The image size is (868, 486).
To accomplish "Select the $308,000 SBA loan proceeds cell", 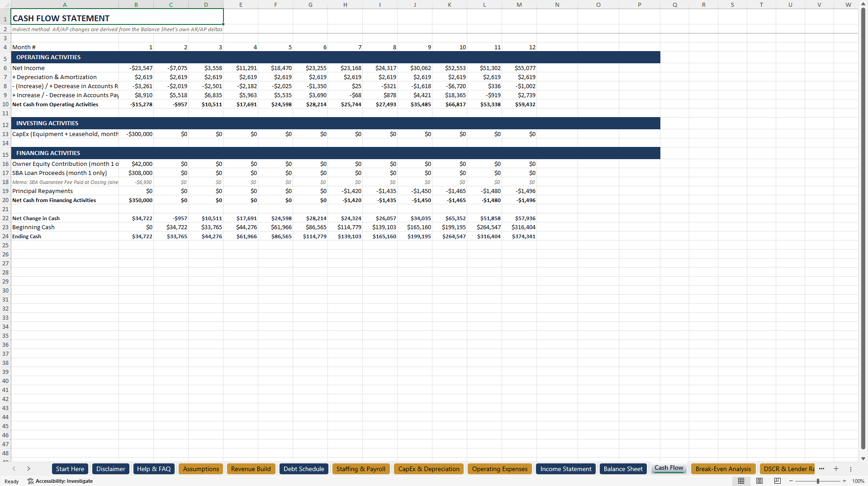I will [136, 173].
